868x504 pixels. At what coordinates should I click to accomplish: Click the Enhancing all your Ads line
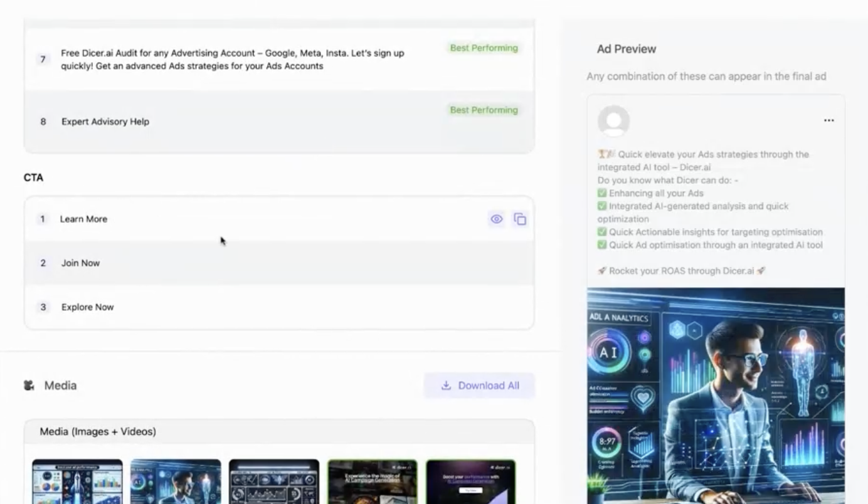pyautogui.click(x=650, y=193)
